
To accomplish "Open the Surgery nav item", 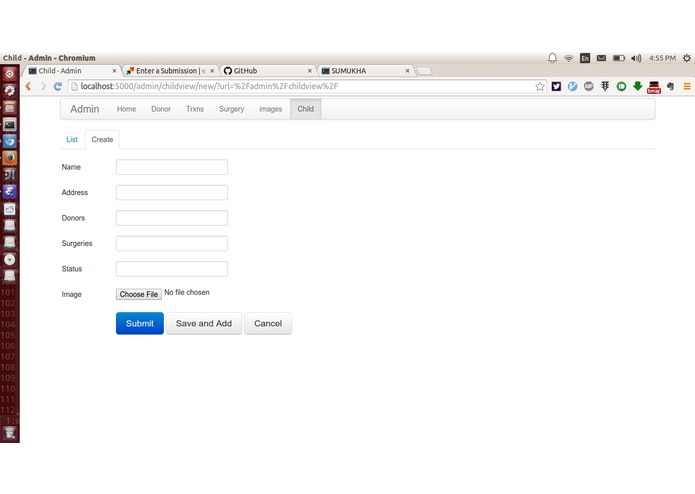I will tap(231, 109).
